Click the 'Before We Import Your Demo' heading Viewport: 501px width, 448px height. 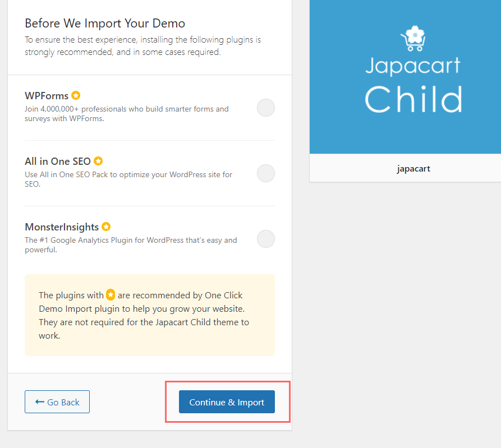pos(105,24)
